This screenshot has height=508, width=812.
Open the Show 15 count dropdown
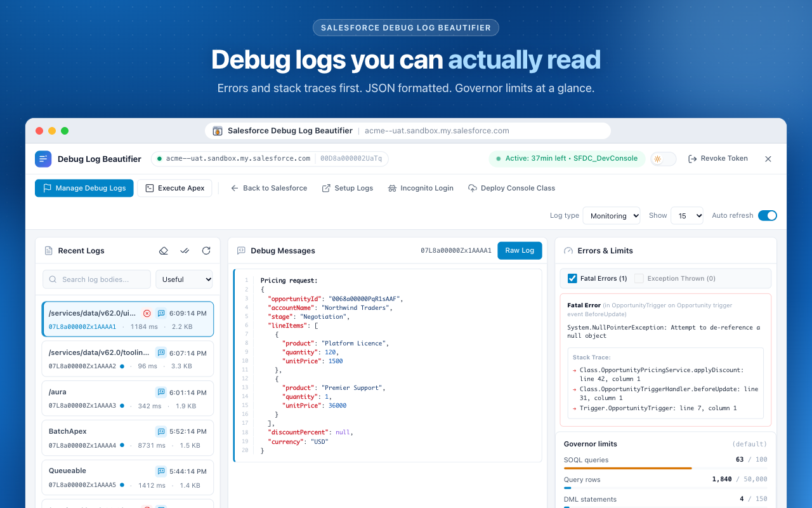click(x=687, y=216)
